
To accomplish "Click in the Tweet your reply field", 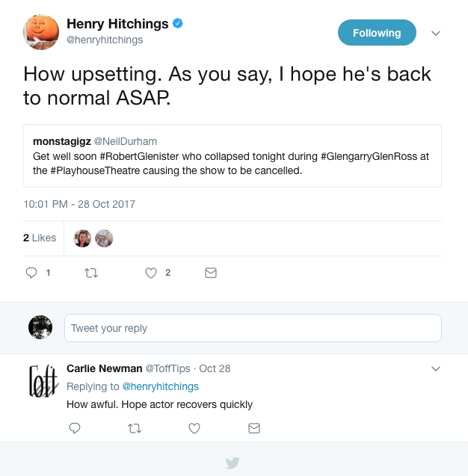I will point(253,328).
